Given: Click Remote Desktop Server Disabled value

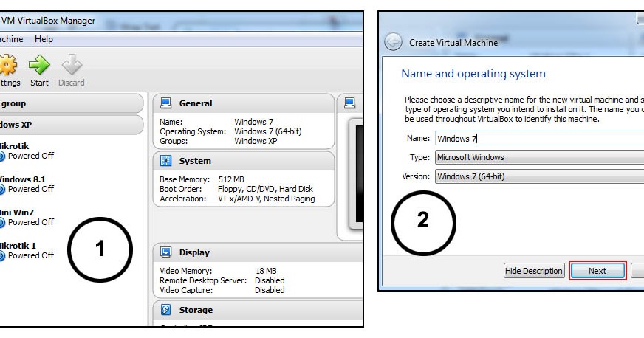Looking at the screenshot, I should pyautogui.click(x=270, y=280).
